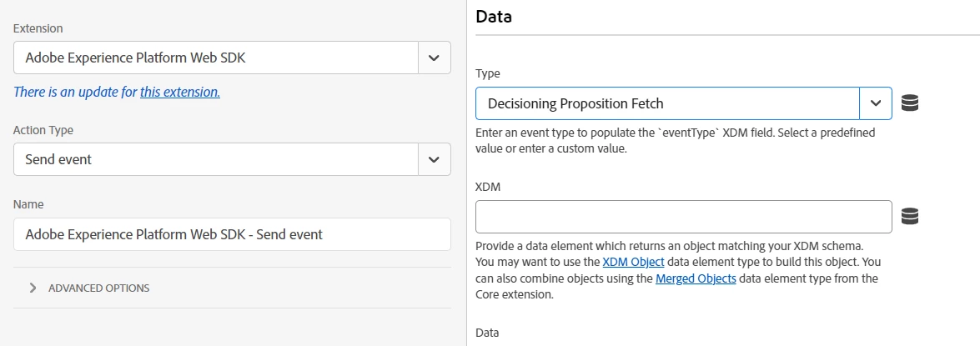Screen dimensions: 980x346
Task: Select the Adobe Experience Platform Web SDK extension box
Action: (x=216, y=58)
